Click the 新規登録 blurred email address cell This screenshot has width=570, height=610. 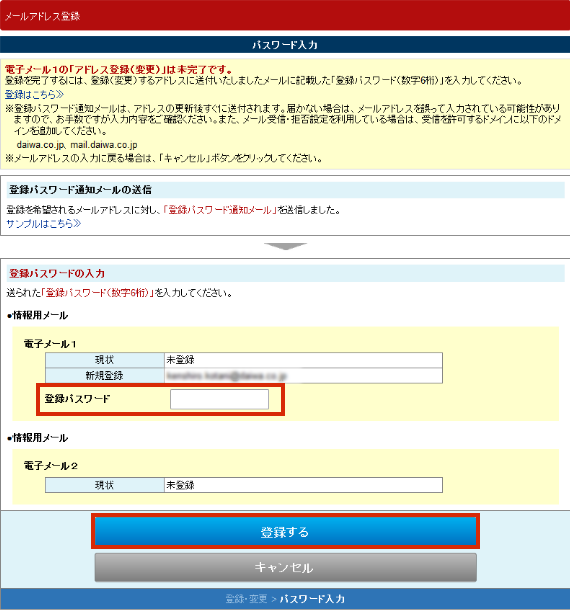pyautogui.click(x=303, y=376)
